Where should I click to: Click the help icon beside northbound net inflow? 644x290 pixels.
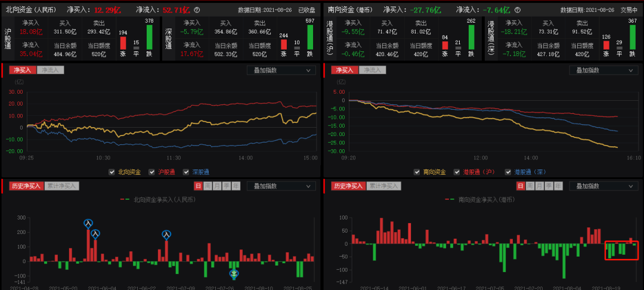click(197, 10)
